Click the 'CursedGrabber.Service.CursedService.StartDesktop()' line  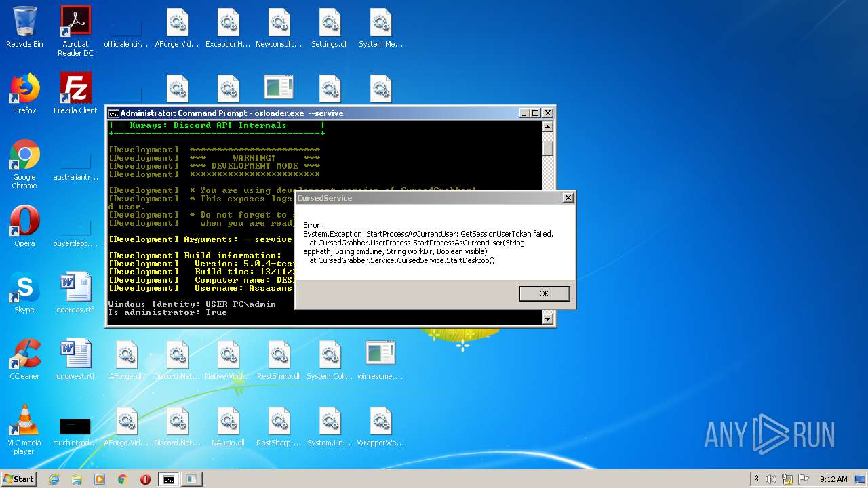402,260
